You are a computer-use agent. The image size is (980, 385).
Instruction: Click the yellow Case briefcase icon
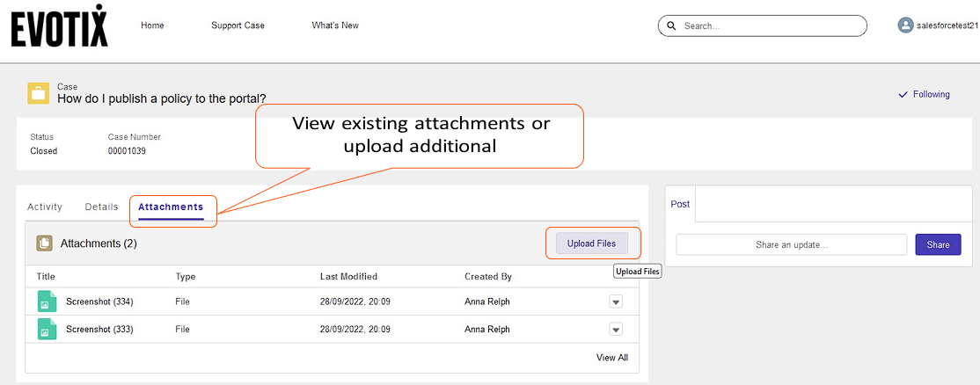[x=38, y=93]
